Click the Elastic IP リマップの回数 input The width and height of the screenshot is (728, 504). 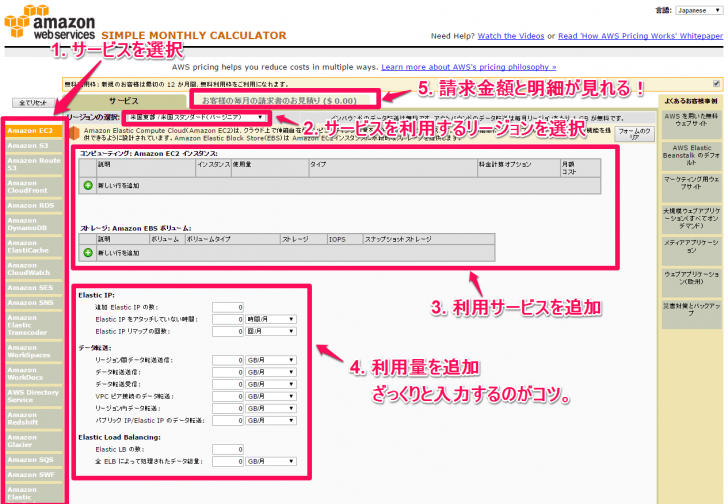228,331
